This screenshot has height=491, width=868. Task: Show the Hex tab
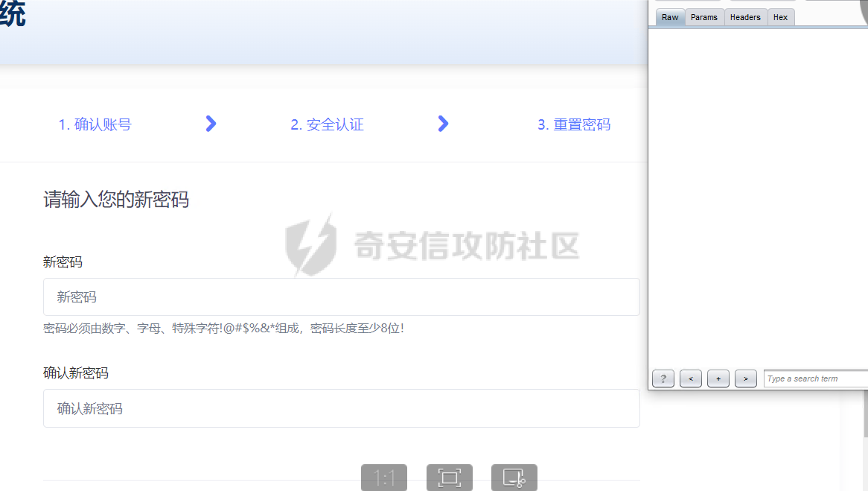pyautogui.click(x=780, y=17)
